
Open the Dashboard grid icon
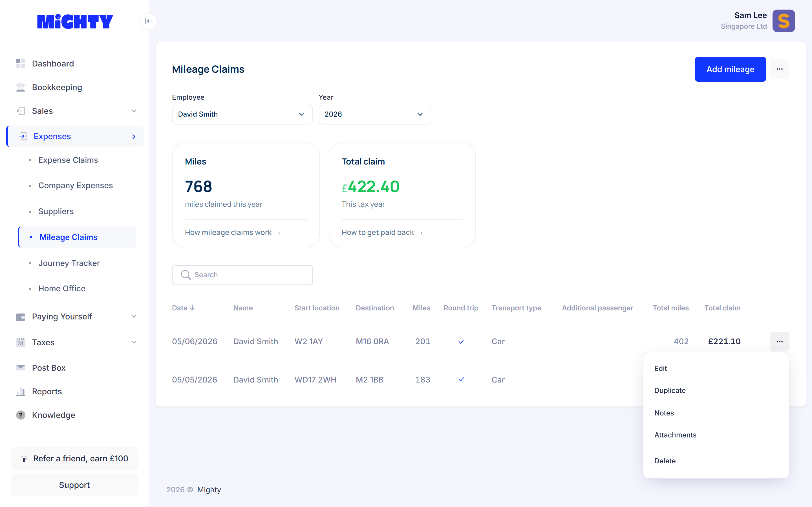tap(21, 63)
